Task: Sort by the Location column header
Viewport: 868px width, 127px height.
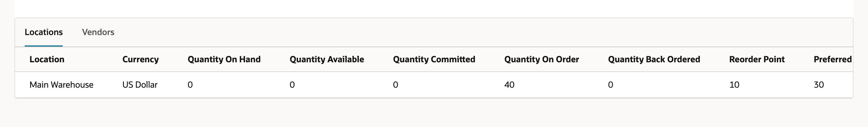Action: [x=47, y=60]
